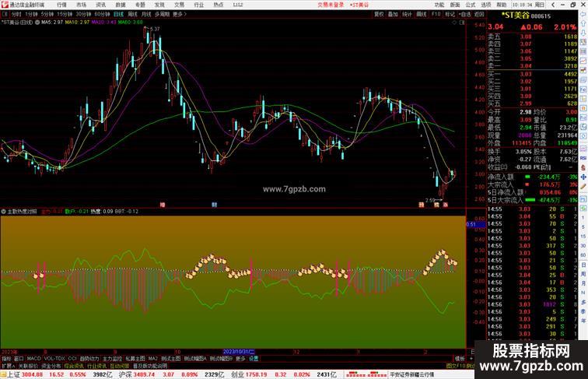Select MA2 indicator tab
588x379 pixels.
(x=153, y=359)
